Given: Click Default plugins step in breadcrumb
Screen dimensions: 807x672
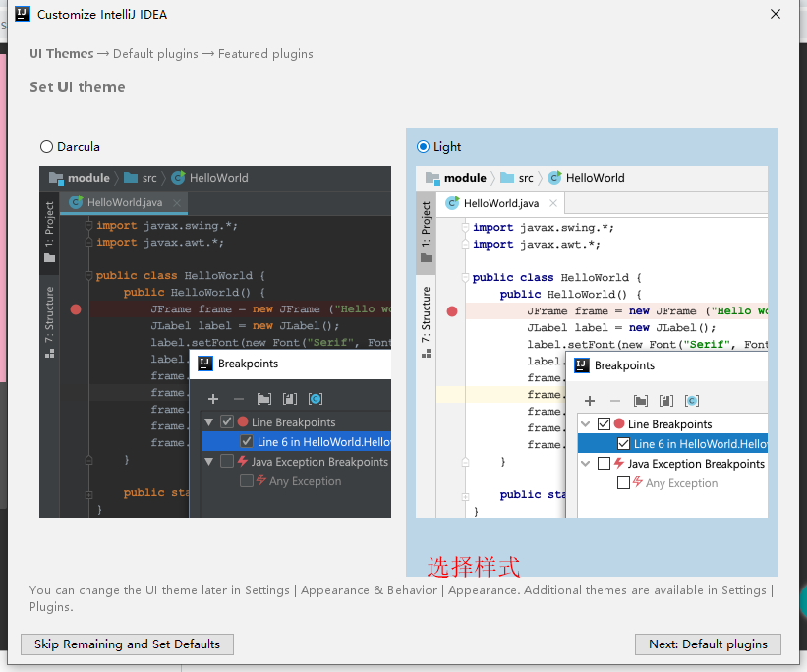Looking at the screenshot, I should tap(155, 54).
